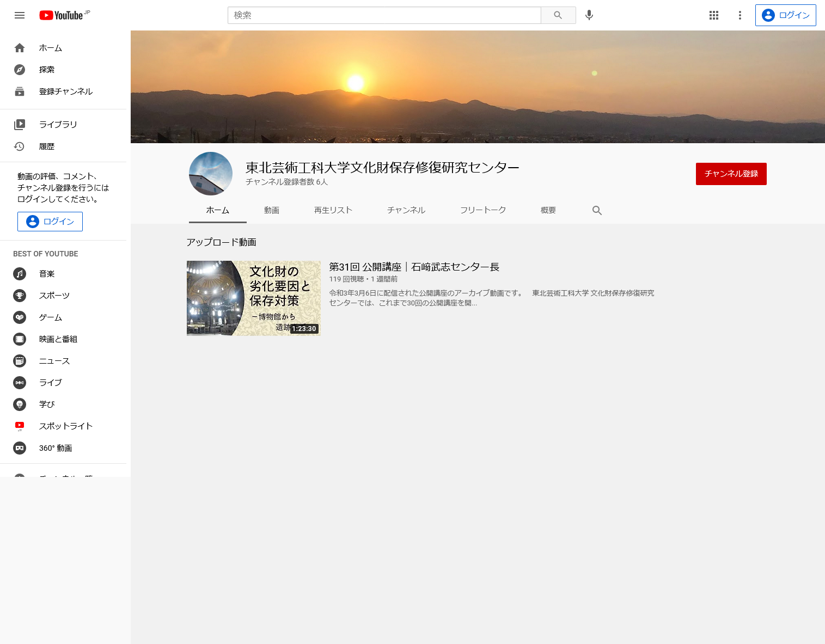The width and height of the screenshot is (825, 644).
Task: Click the video description starting 令和3年3月6日
Action: coord(492,298)
